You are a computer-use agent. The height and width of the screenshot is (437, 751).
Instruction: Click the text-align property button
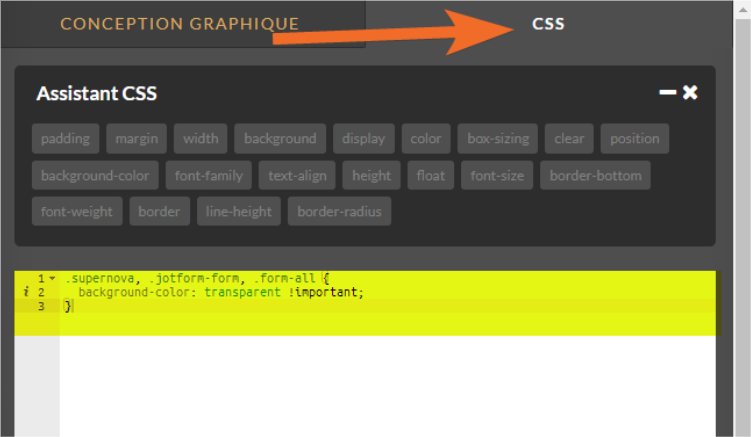point(298,176)
